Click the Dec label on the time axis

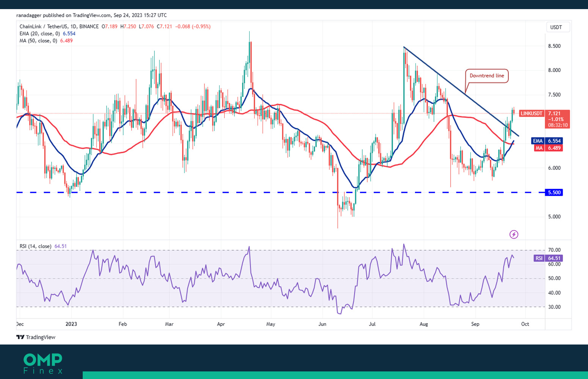pyautogui.click(x=20, y=324)
